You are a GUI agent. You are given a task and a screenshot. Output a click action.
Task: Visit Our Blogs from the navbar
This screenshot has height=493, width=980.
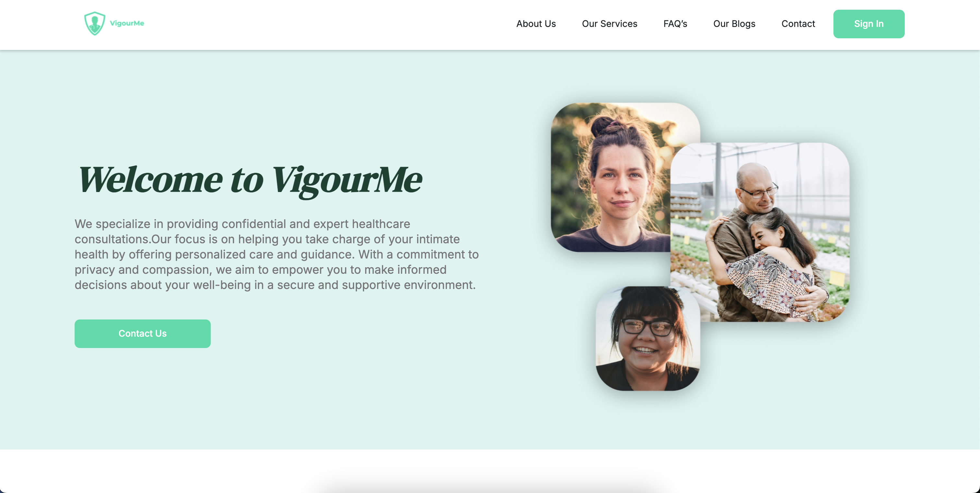click(734, 24)
